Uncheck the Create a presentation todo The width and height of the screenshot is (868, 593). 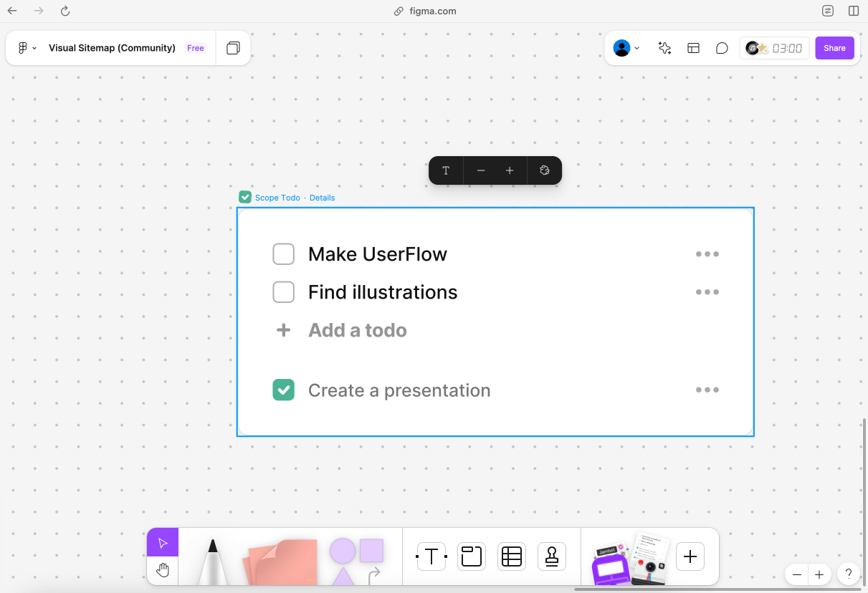click(284, 390)
